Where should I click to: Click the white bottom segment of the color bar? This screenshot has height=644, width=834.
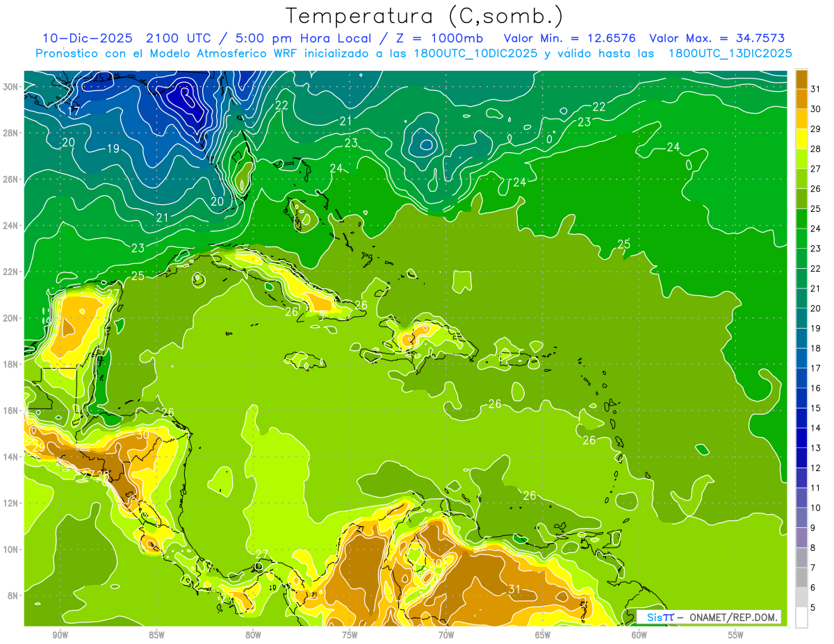click(801, 618)
